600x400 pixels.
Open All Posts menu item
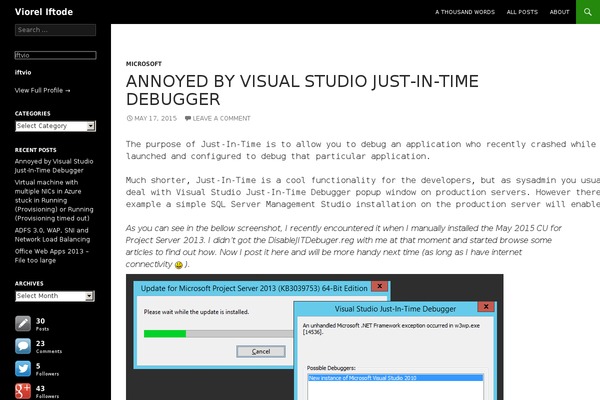point(522,12)
